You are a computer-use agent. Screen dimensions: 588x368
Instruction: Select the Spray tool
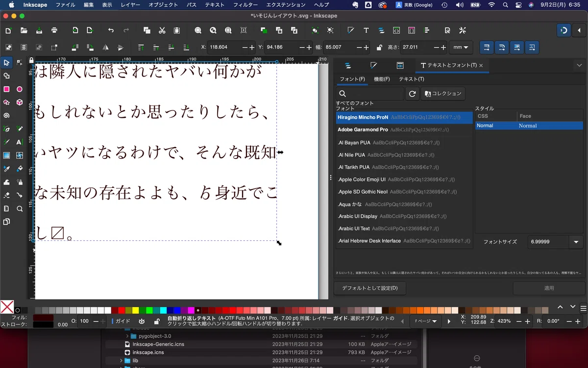[20, 182]
